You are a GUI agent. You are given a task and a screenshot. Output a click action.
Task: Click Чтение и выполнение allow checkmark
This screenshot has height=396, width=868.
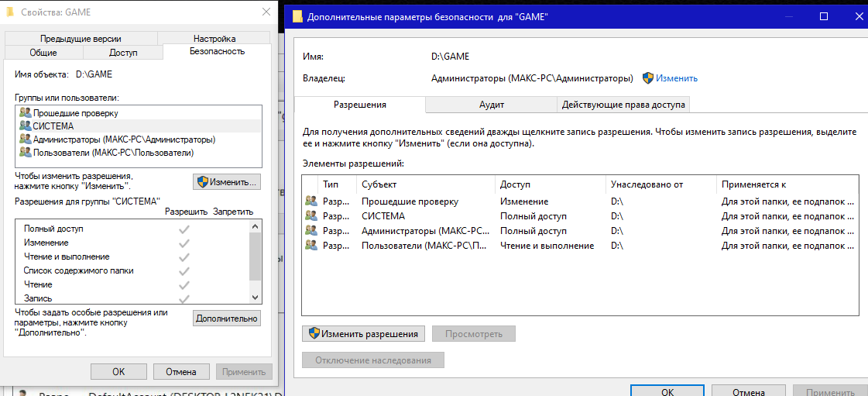pyautogui.click(x=184, y=257)
